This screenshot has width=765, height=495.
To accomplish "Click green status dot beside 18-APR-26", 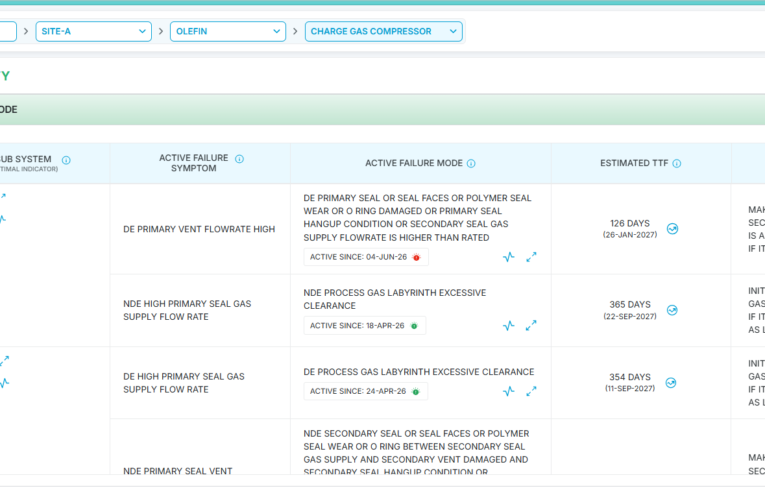I will pos(414,326).
